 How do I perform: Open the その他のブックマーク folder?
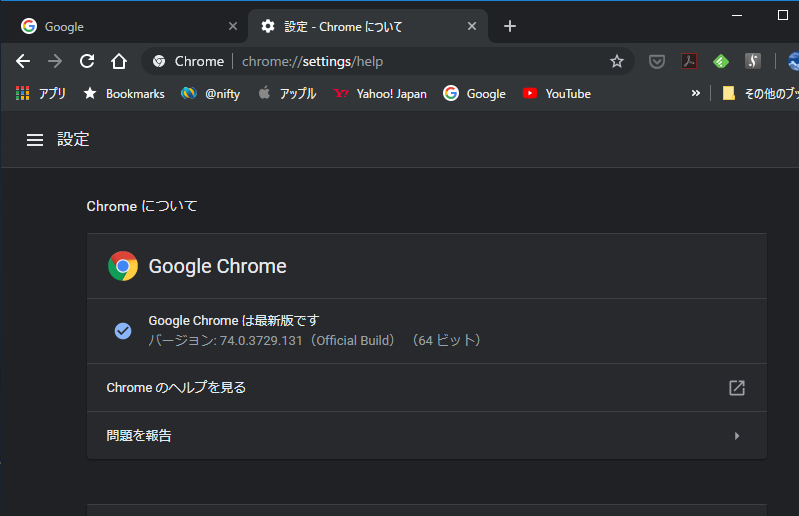760,94
